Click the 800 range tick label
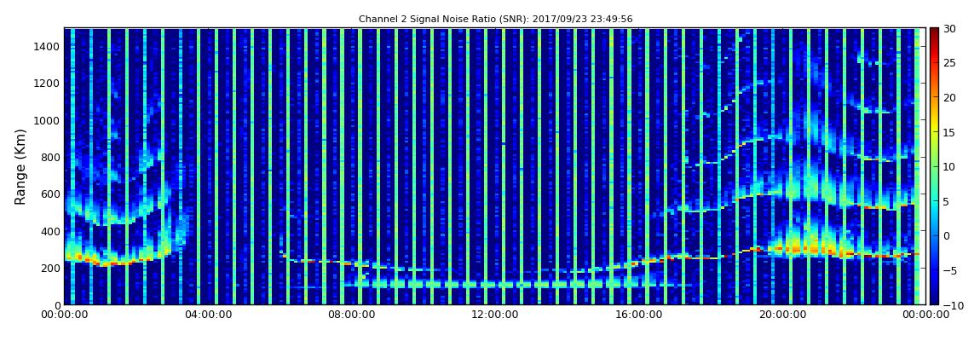The width and height of the screenshot is (980, 347). 50,158
